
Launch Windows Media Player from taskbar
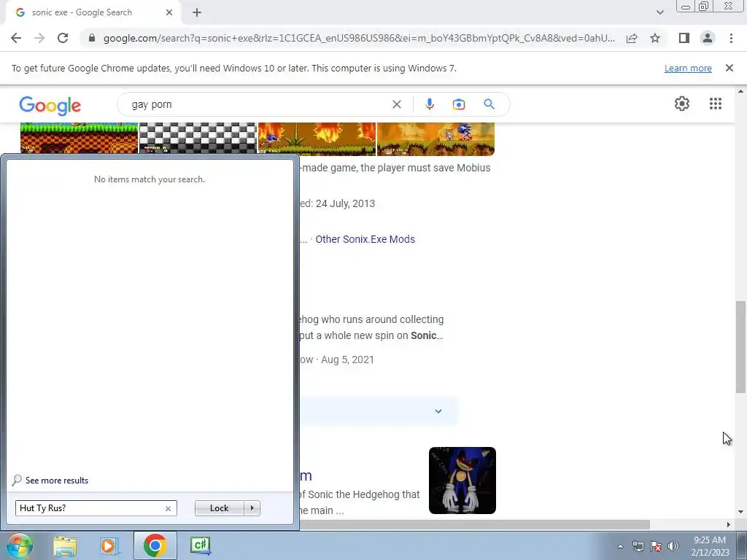tap(108, 545)
